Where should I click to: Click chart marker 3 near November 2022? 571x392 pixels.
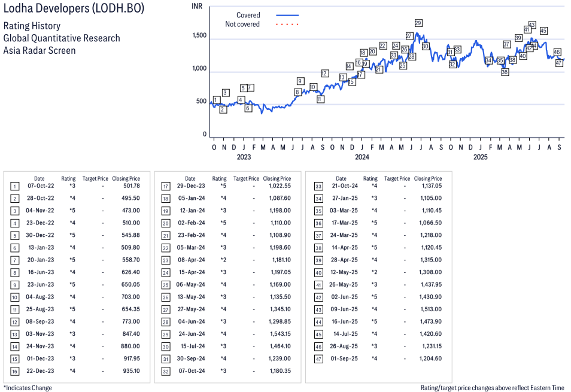click(226, 93)
